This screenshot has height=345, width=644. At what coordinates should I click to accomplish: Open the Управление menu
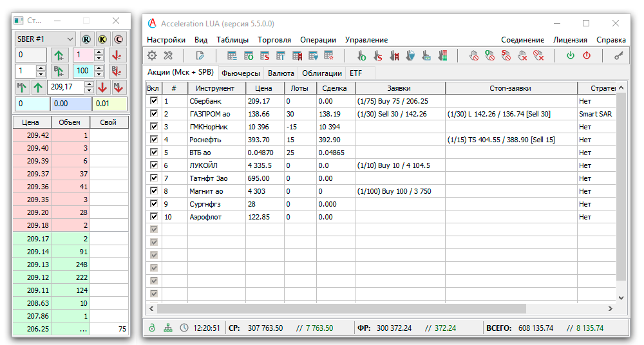pyautogui.click(x=366, y=40)
